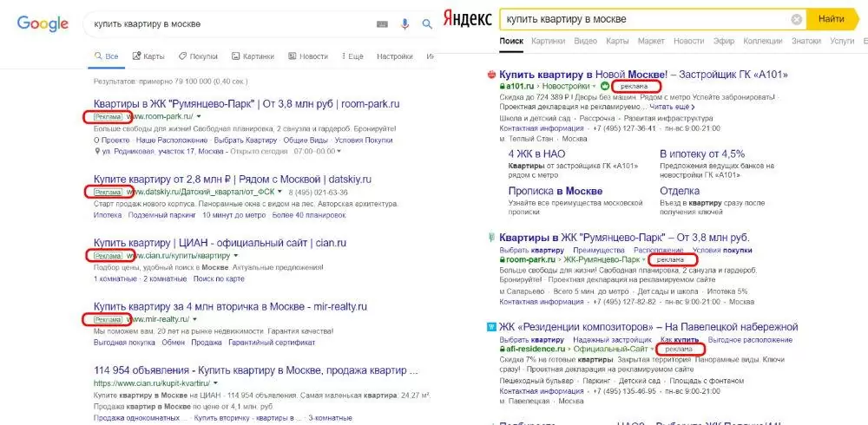Expand arrow after Новостройки in a101 result
868x425 pixels.
point(594,87)
